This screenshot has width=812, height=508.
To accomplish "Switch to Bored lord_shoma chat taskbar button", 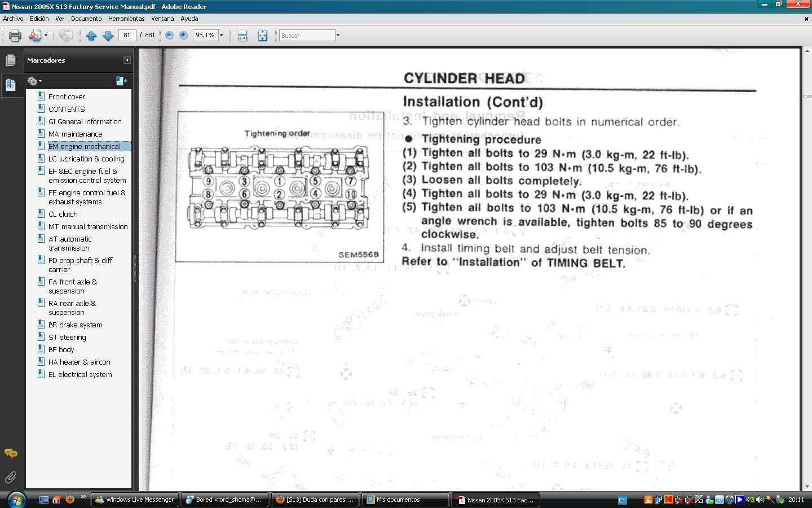I will click(224, 500).
